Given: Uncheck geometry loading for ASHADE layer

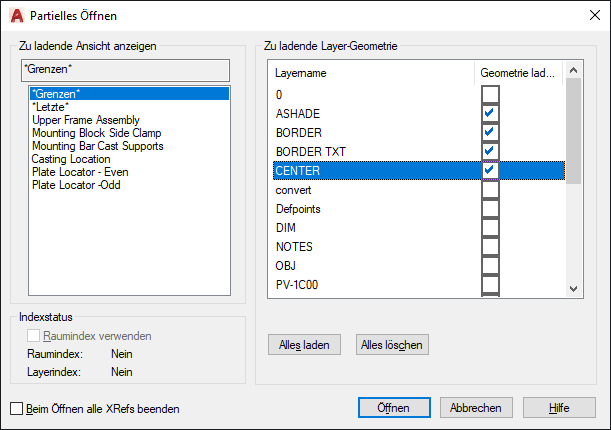Looking at the screenshot, I should click(490, 113).
